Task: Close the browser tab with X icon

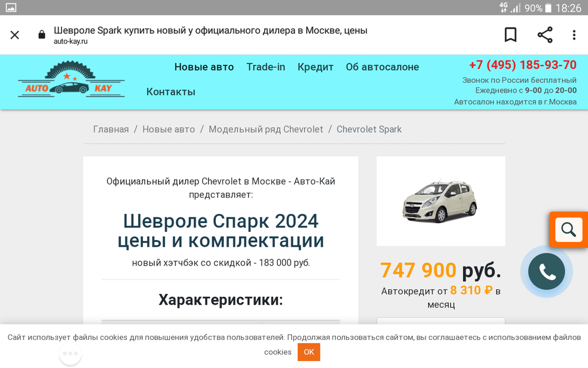Action: pos(14,35)
